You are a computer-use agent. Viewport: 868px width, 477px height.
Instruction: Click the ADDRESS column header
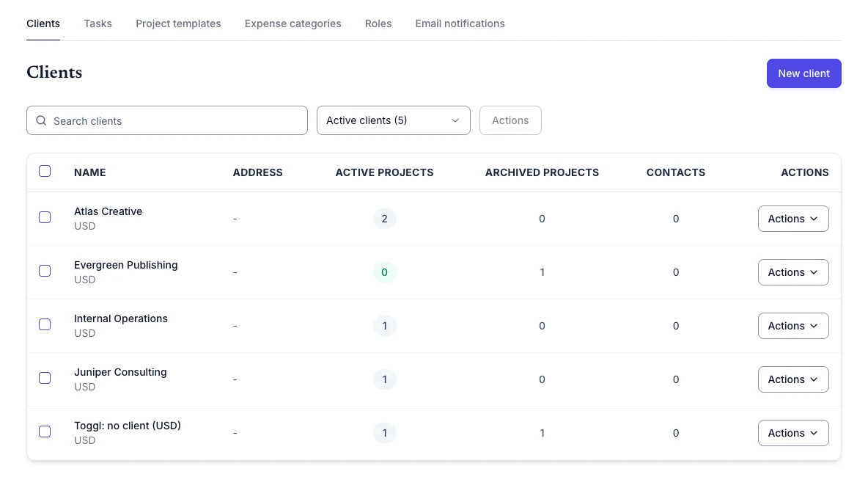click(257, 172)
